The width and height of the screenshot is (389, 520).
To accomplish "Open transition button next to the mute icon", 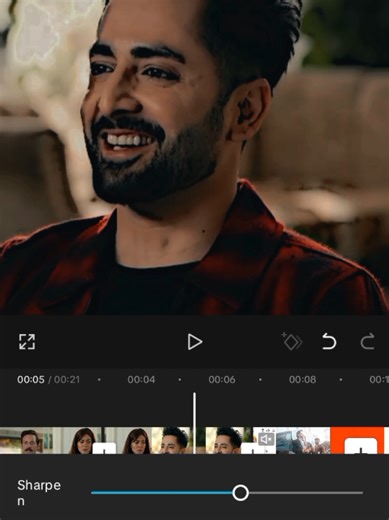I will click(x=252, y=448).
